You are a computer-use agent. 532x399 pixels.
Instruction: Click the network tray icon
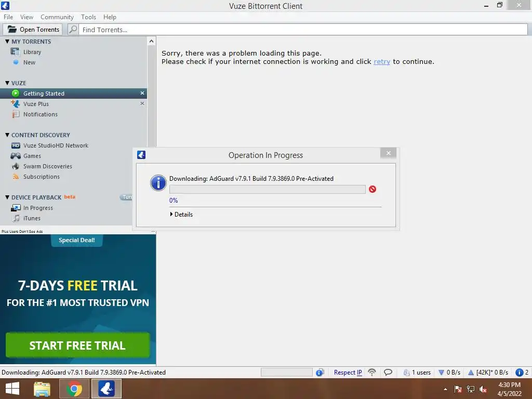pyautogui.click(x=471, y=389)
